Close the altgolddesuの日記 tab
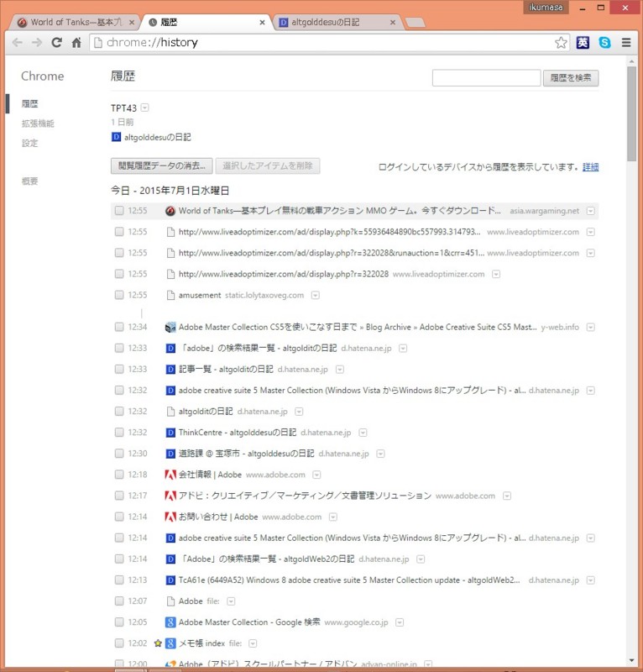The image size is (643, 672). [392, 23]
